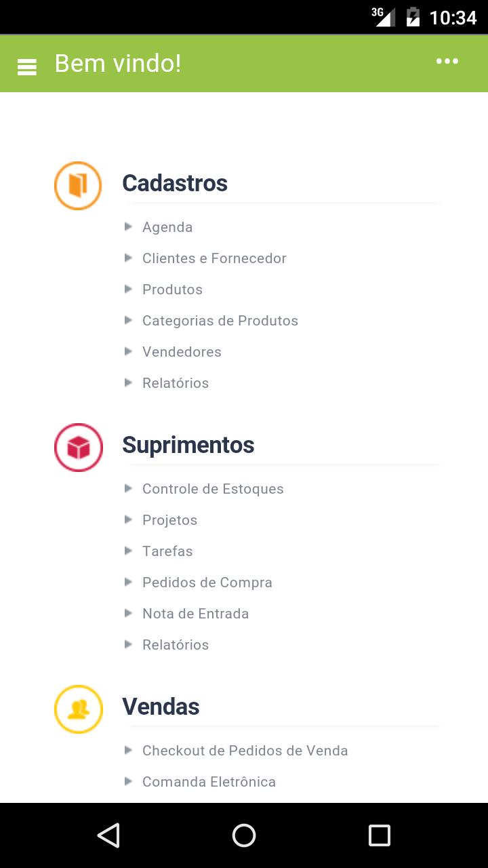Screen dimensions: 488x868
Task: Open Comanda Eletrônica
Action: click(x=209, y=782)
